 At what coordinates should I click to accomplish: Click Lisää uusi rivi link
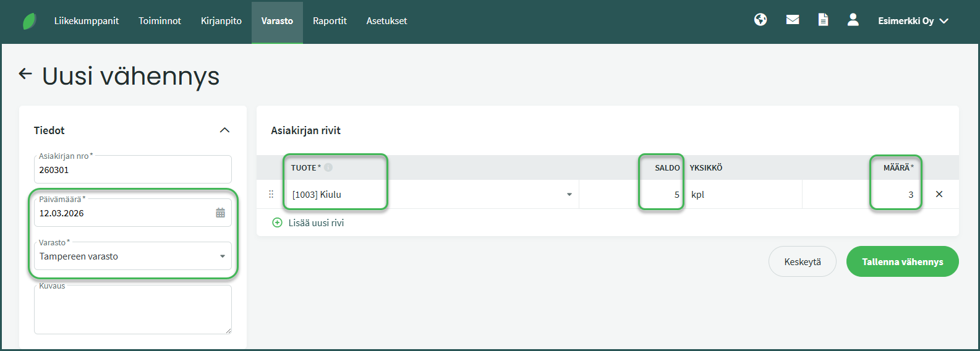click(315, 223)
